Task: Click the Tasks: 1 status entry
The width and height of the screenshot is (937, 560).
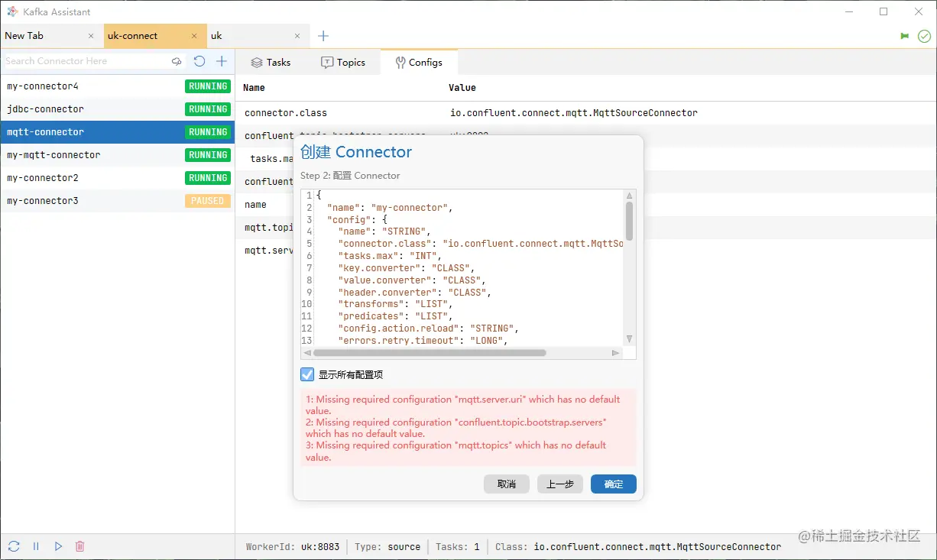Action: tap(458, 547)
